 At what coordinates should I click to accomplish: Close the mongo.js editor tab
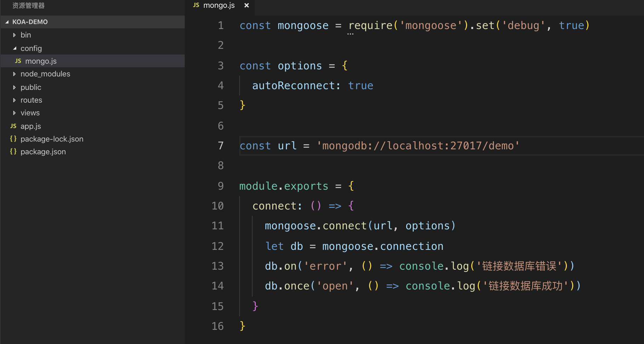(x=247, y=5)
